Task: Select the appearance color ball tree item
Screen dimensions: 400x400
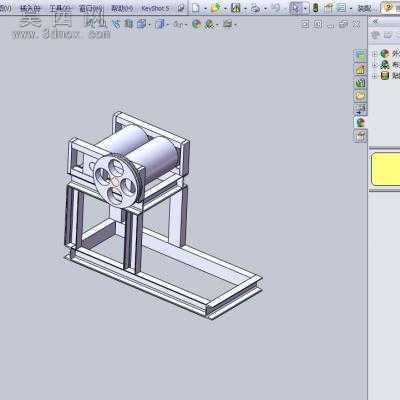Action: 385,53
